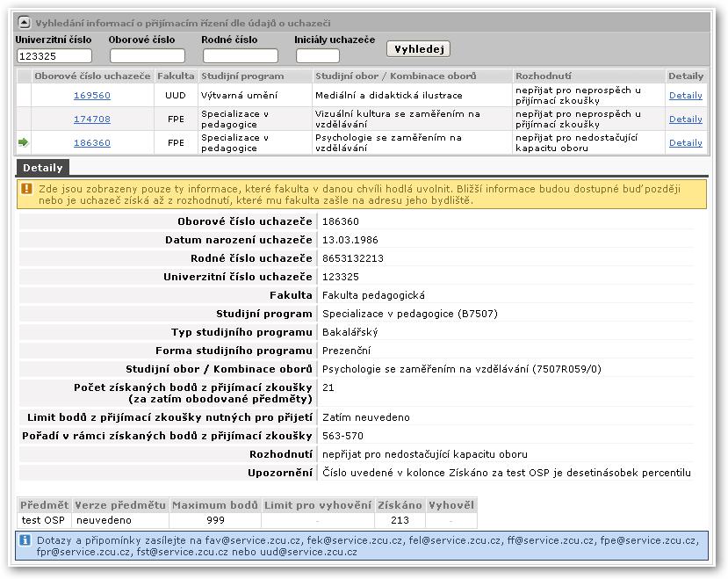Click the Rodné číslo value 8653132213
The width and height of the screenshot is (728, 579).
coord(353,258)
